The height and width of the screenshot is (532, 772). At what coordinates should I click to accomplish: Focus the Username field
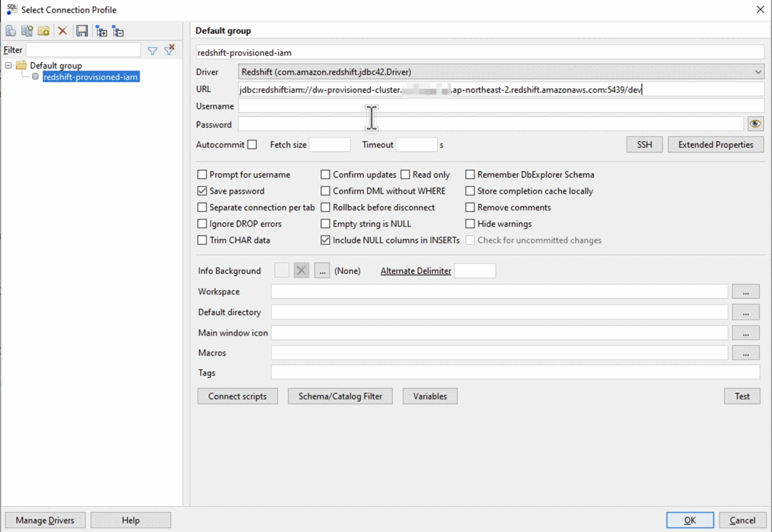tap(501, 106)
